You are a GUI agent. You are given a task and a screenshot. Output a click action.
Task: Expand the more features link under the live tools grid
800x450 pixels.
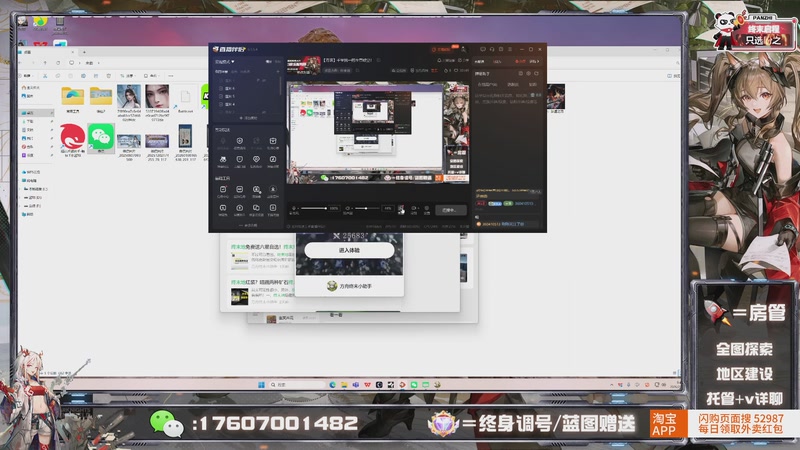click(x=248, y=225)
